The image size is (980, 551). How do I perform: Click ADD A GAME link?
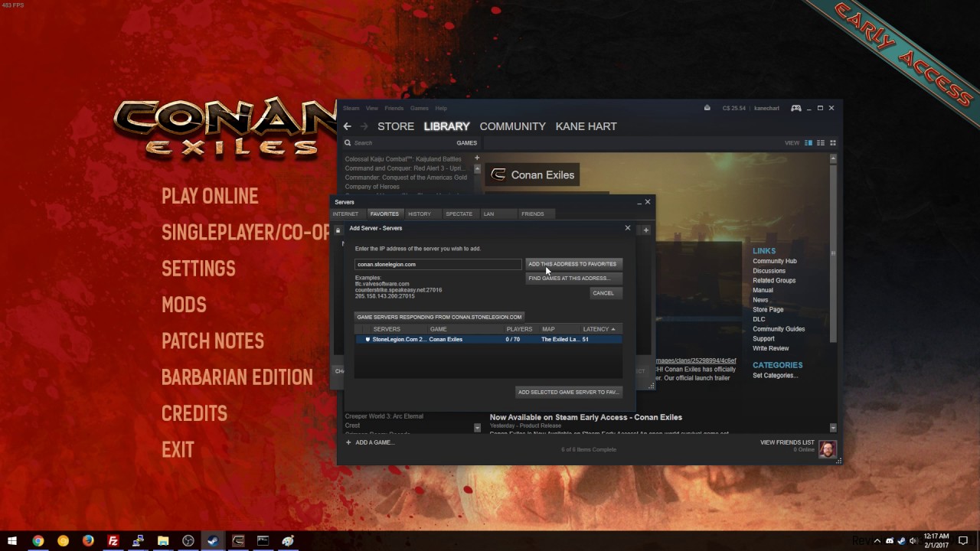[x=370, y=442]
